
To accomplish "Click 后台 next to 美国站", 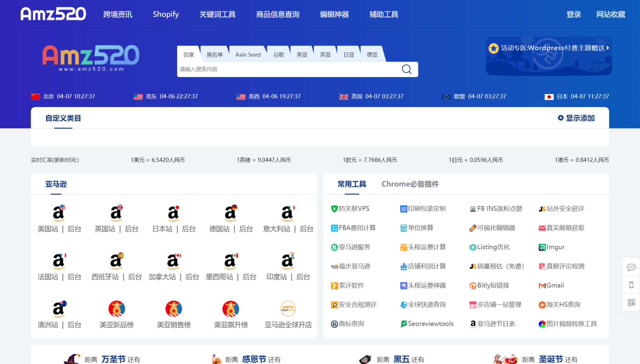I will (x=74, y=229).
